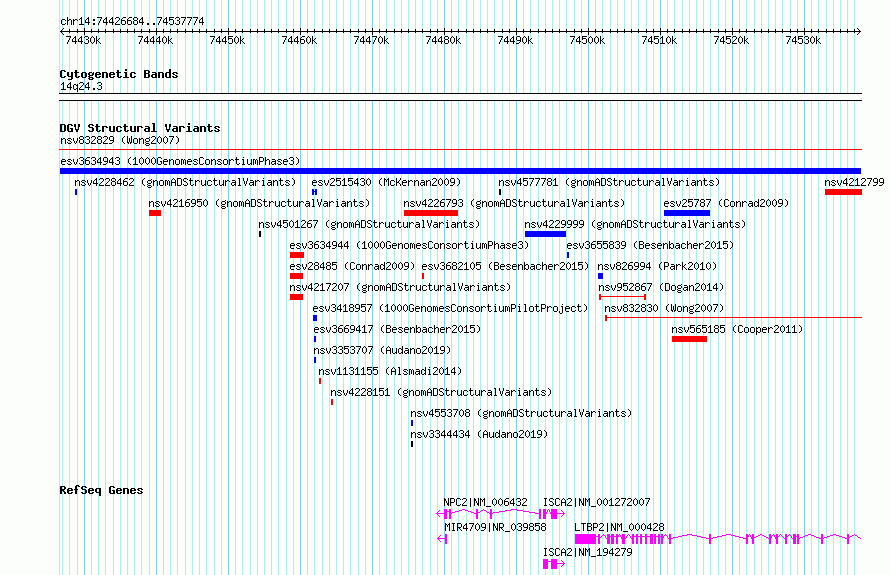Select nsv4216950 gnomAD variant label
This screenshot has width=890, height=575.
point(259,203)
